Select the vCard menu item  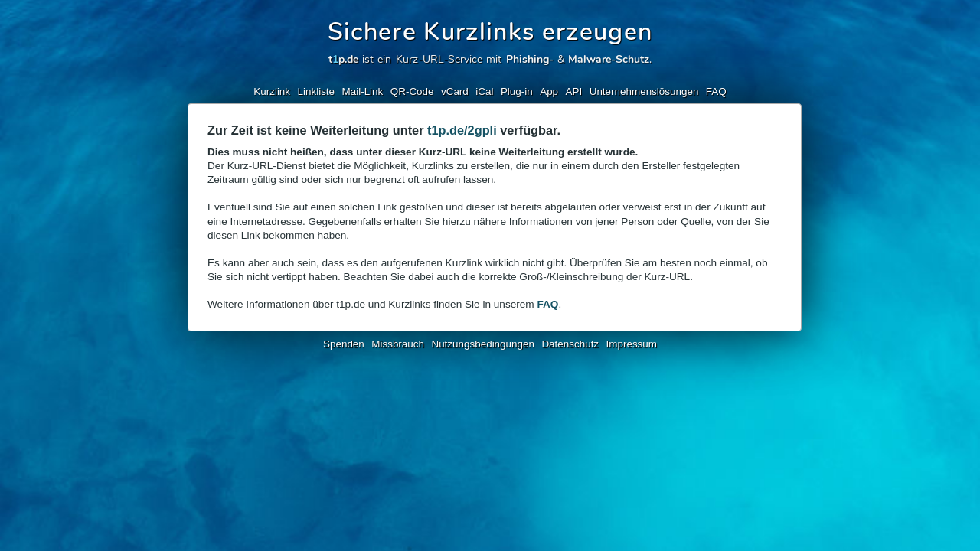pyautogui.click(x=455, y=92)
